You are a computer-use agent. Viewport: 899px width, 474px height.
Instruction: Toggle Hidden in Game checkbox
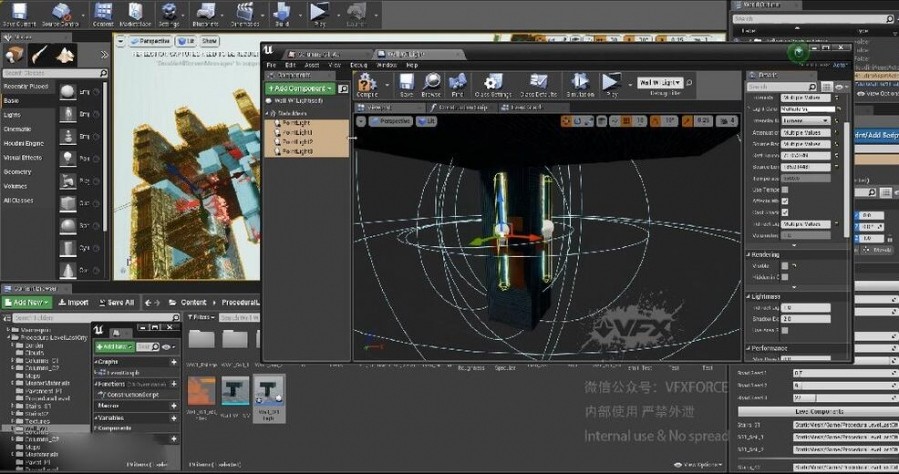785,277
